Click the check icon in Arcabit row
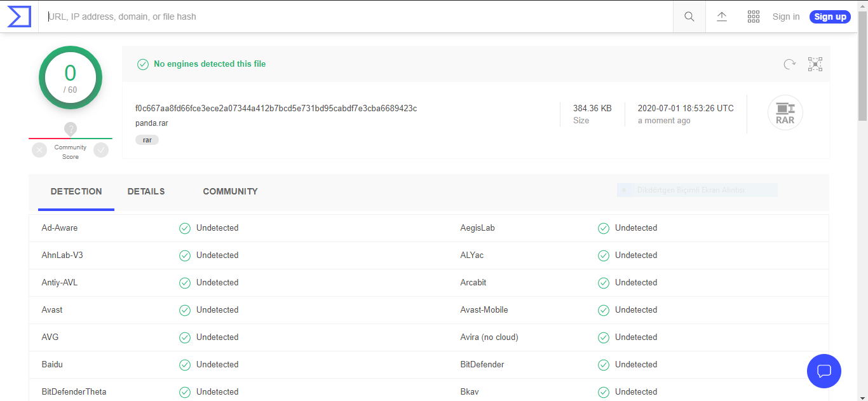The height and width of the screenshot is (401, 868). (604, 283)
